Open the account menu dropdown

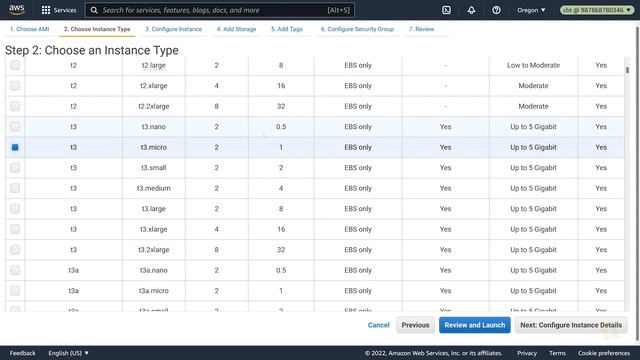click(597, 10)
